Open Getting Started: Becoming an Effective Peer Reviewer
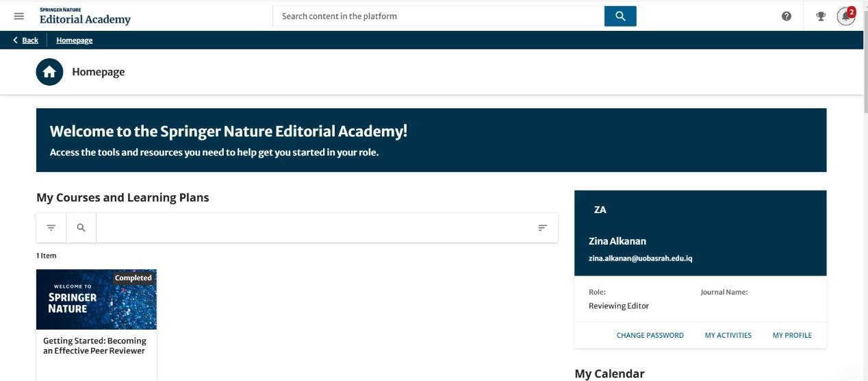This screenshot has height=381, width=868. [94, 345]
